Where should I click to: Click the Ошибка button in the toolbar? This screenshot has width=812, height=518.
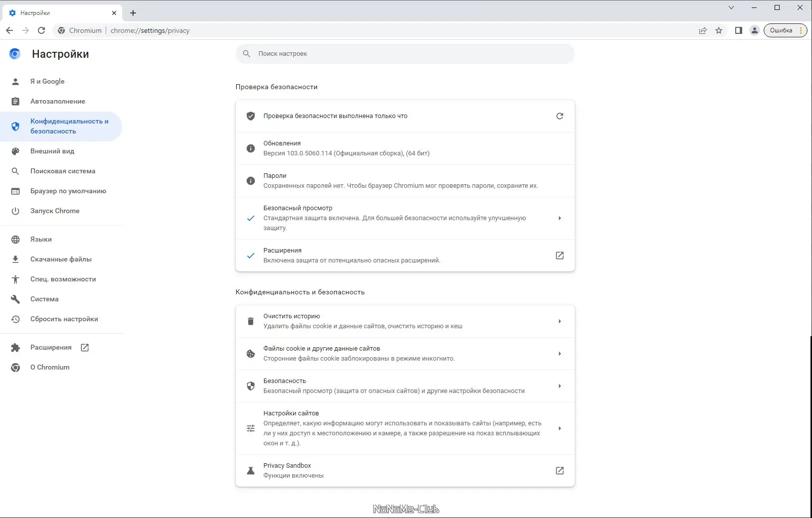click(x=781, y=30)
